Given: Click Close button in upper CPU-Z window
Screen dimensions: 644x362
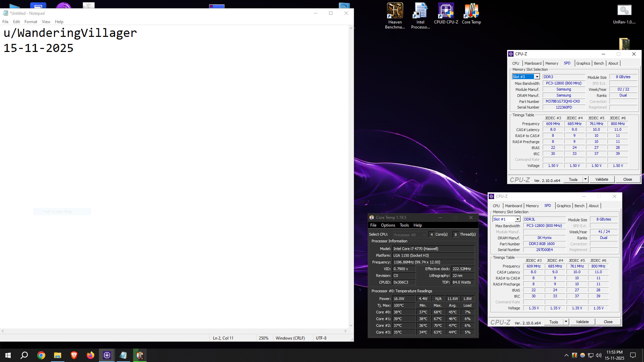Looking at the screenshot, I should click(x=627, y=179).
